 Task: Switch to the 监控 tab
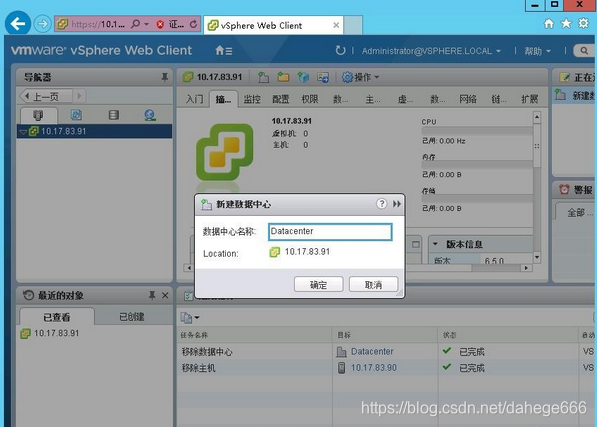tap(252, 99)
